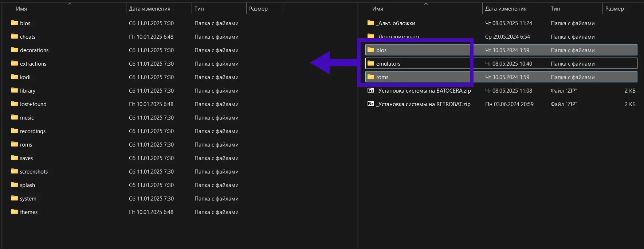Sort left pane by Имя column
644x249 pixels.
21,8
